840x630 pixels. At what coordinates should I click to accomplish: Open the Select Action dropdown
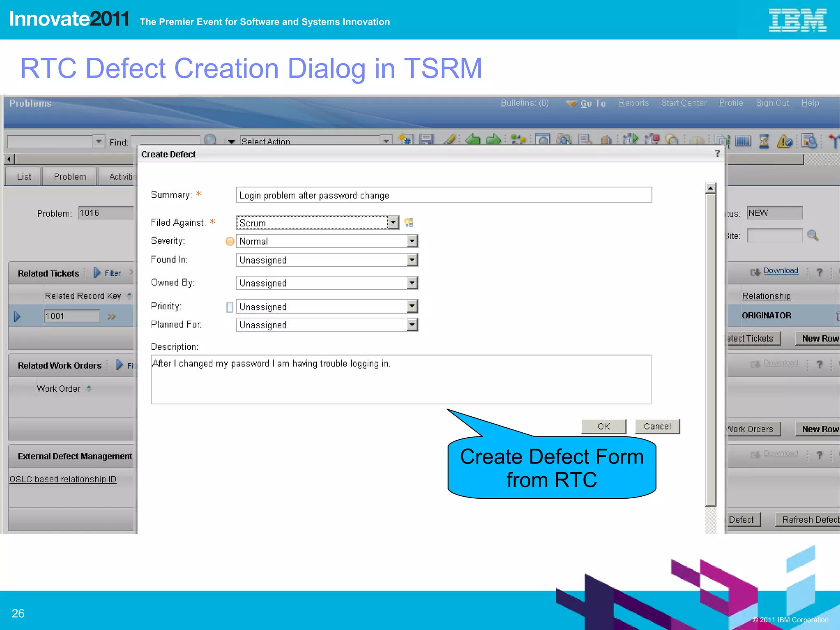(386, 141)
